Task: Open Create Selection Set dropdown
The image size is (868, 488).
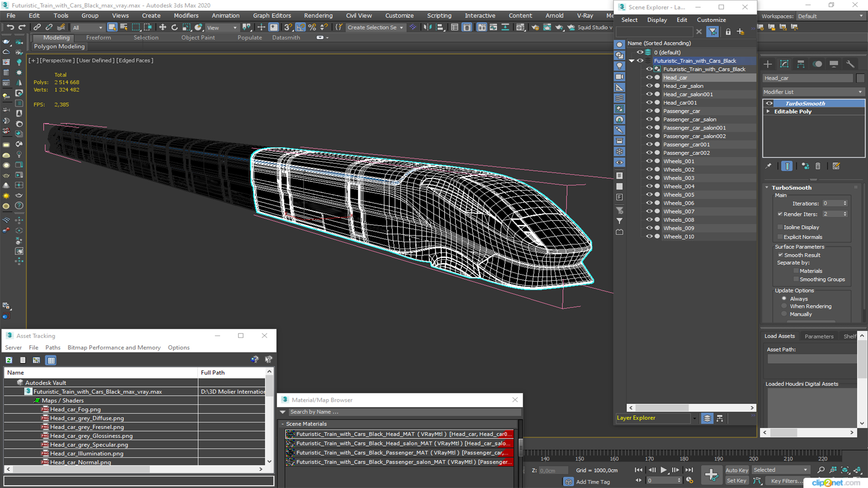Action: 375,28
